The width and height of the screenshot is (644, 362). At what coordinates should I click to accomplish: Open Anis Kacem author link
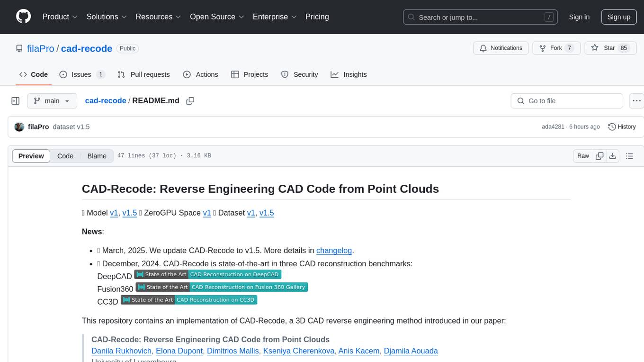[359, 351]
